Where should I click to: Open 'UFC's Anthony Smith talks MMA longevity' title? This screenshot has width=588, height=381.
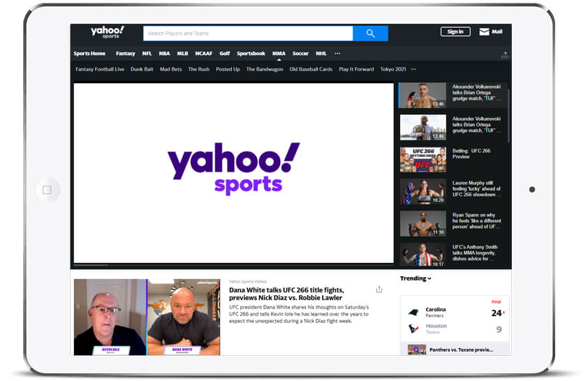pos(475,253)
